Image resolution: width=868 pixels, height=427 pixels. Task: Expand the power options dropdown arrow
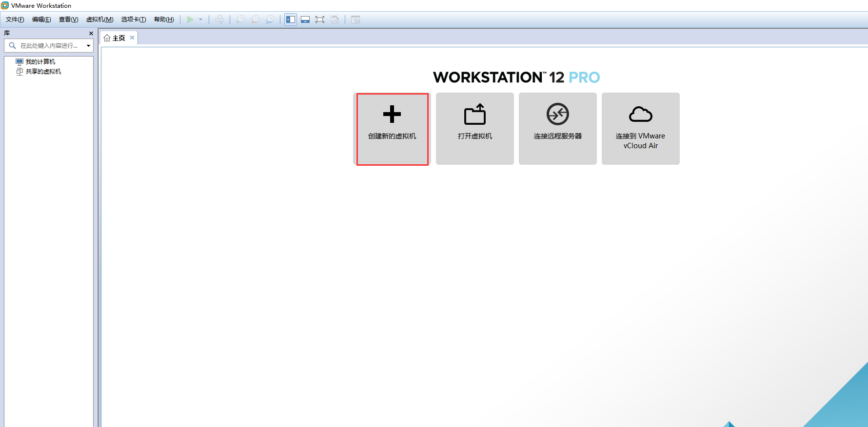point(200,19)
